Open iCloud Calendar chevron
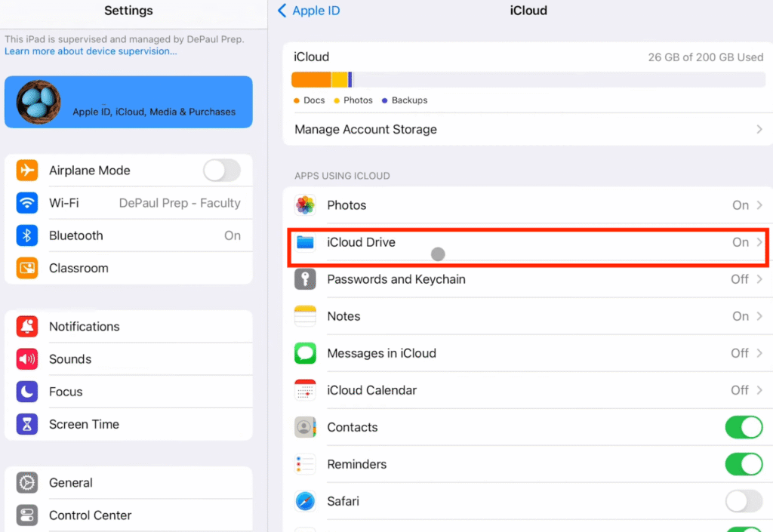 [759, 390]
